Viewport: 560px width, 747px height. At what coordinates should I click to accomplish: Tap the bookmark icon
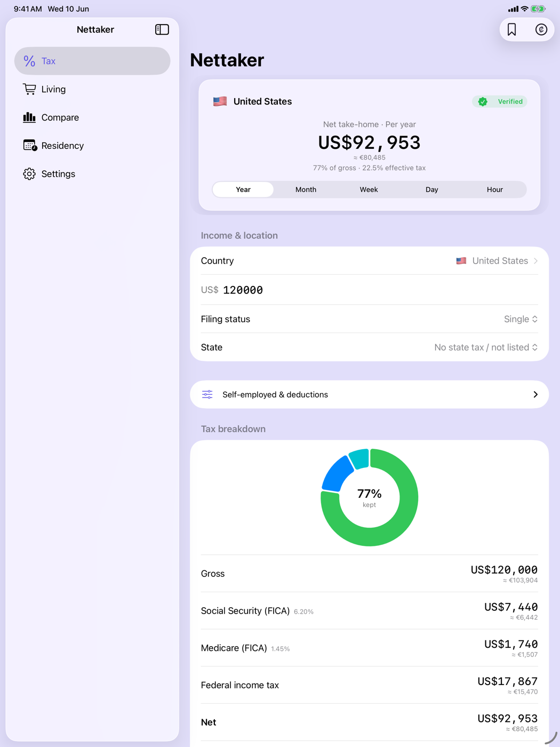pos(512,29)
